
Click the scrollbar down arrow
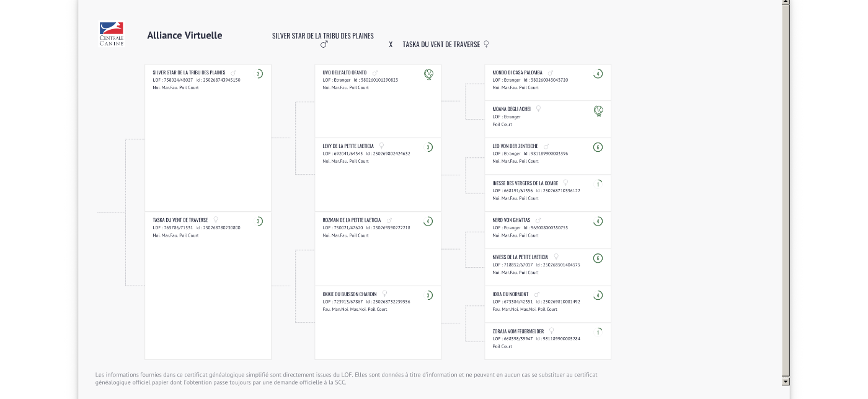[x=786, y=381]
